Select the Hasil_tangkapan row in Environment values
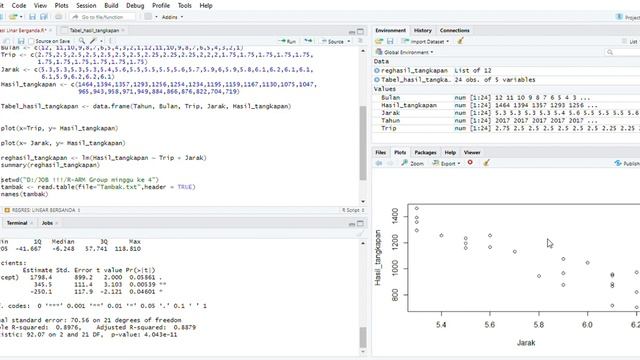 506,105
